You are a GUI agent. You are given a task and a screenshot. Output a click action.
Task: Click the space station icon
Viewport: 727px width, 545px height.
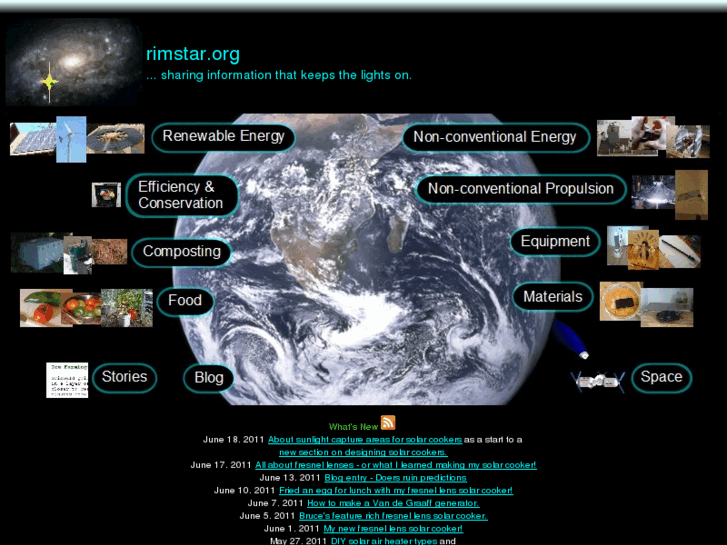(x=598, y=382)
